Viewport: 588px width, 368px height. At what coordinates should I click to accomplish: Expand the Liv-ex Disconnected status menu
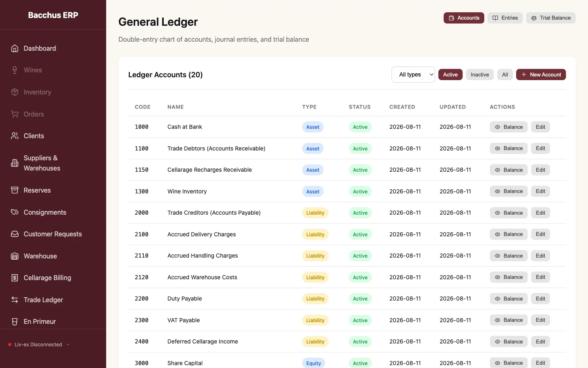coord(39,345)
